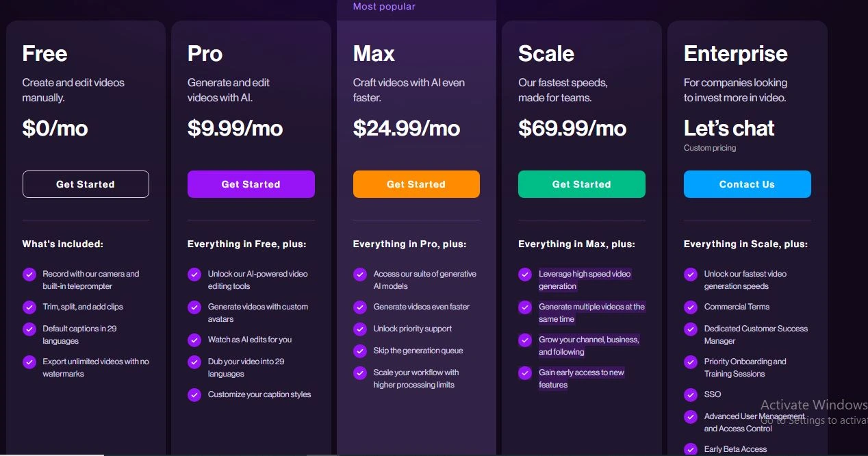The image size is (868, 456).
Task: Click the $24.99/mo price on Max
Action: coord(407,128)
